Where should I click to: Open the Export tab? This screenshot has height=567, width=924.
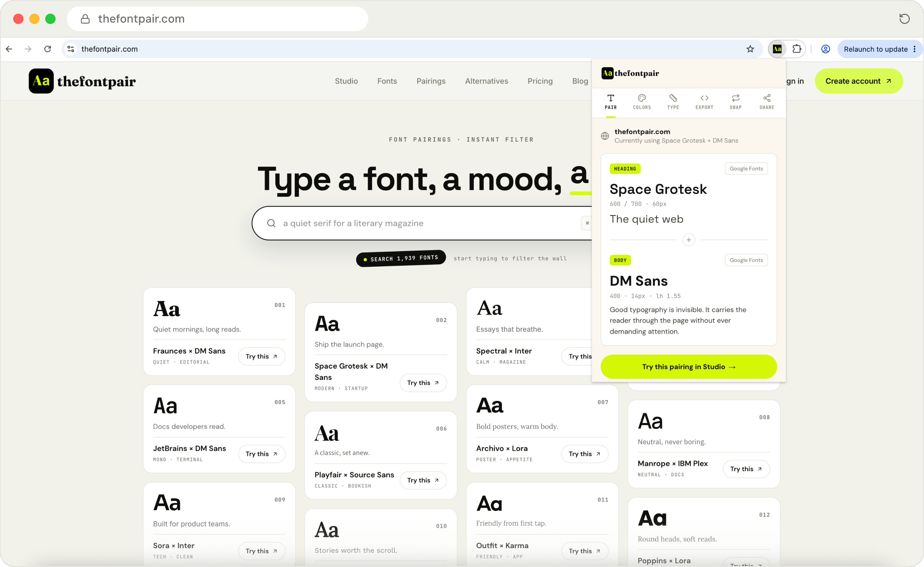704,102
